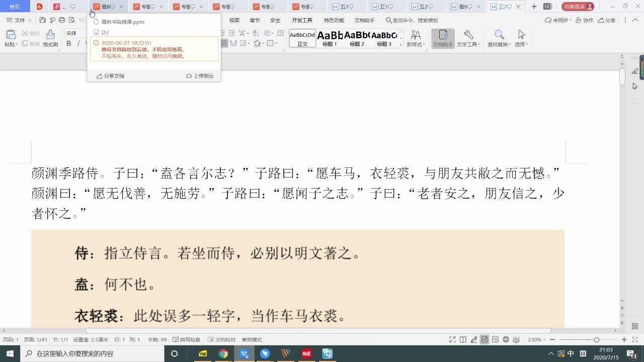
Task: Click full screen icon in status bar
Action: tap(452, 340)
